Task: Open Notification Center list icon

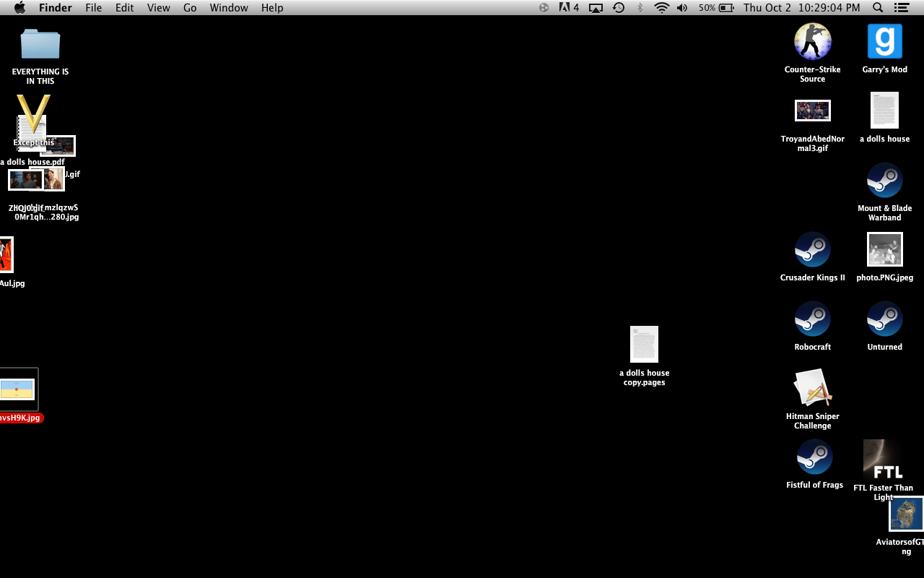Action: [901, 8]
